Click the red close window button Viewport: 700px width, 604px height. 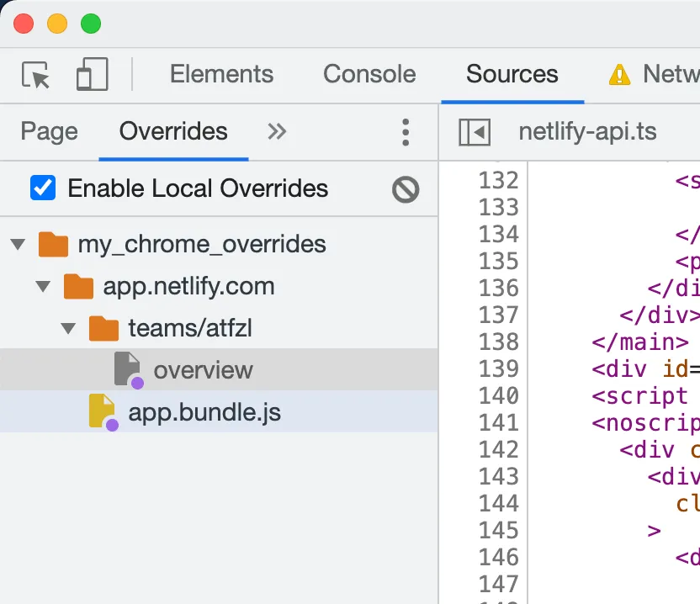coord(24,24)
